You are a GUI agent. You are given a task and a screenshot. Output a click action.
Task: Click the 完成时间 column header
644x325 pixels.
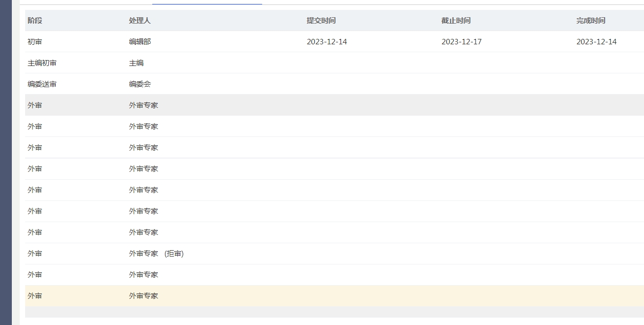[x=591, y=21]
